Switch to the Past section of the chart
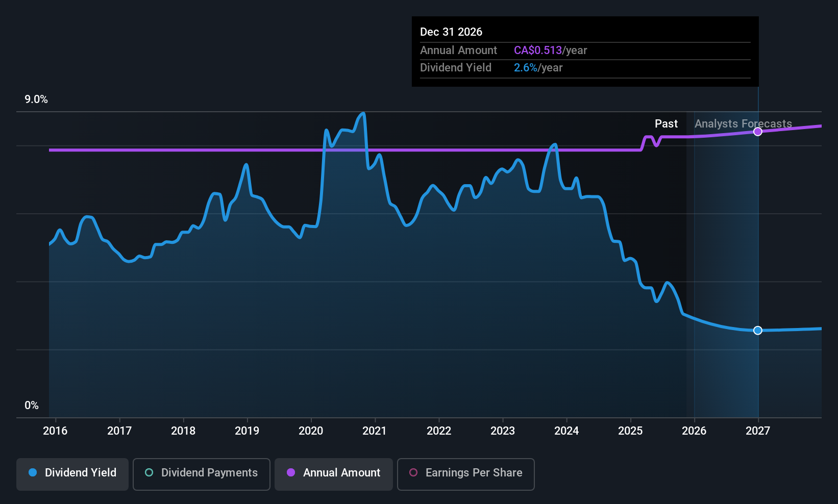This screenshot has height=504, width=838. pos(666,123)
